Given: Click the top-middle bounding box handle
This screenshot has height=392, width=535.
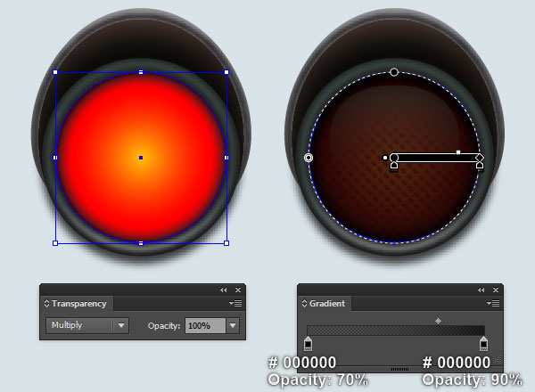Looking at the screenshot, I should coord(141,72).
